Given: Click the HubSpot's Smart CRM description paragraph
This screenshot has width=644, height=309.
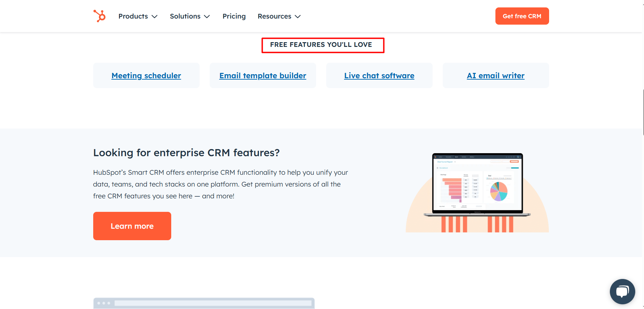Looking at the screenshot, I should (221, 184).
